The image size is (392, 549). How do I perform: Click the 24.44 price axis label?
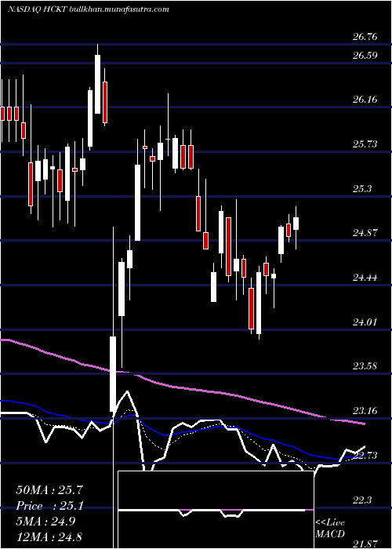click(365, 278)
